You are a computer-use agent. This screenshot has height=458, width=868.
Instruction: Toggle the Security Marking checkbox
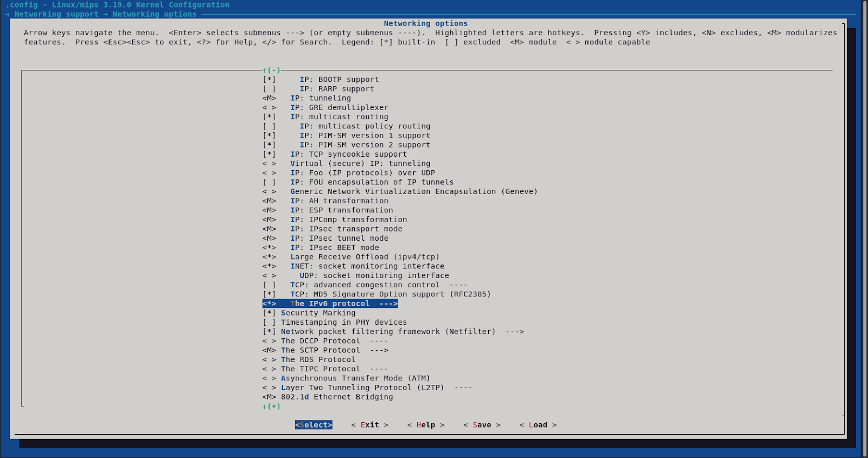click(270, 313)
